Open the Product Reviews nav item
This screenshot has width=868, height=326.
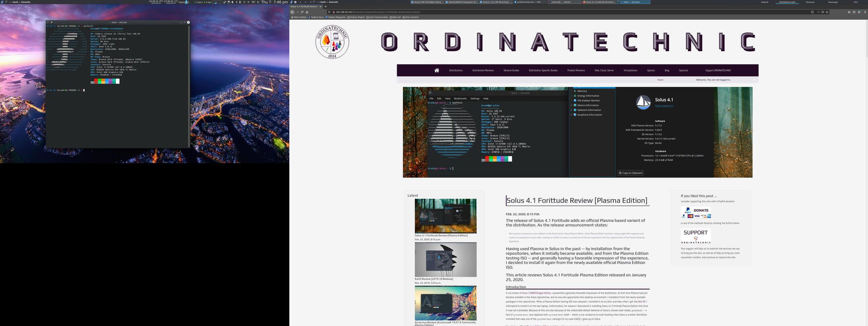pos(576,70)
